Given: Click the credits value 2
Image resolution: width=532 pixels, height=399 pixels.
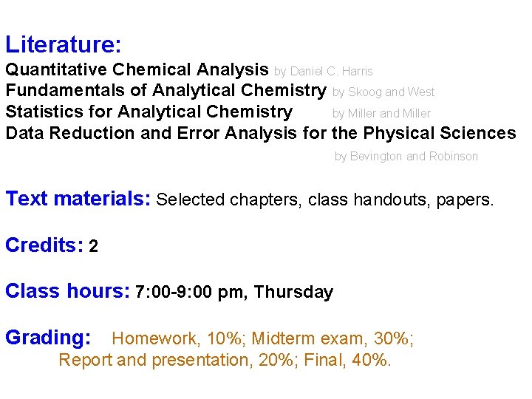Looking at the screenshot, I should [x=93, y=246].
